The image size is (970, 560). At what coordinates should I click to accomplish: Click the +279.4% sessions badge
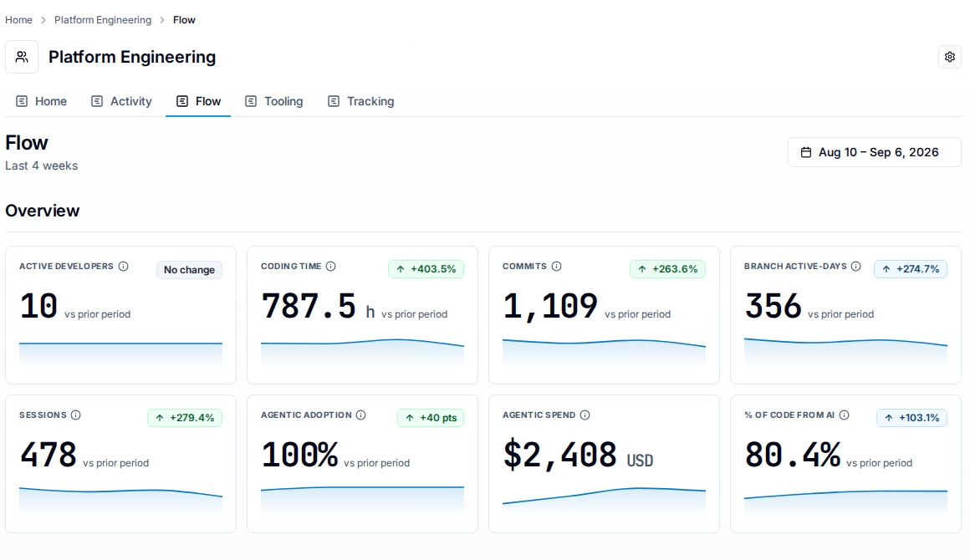coord(184,418)
